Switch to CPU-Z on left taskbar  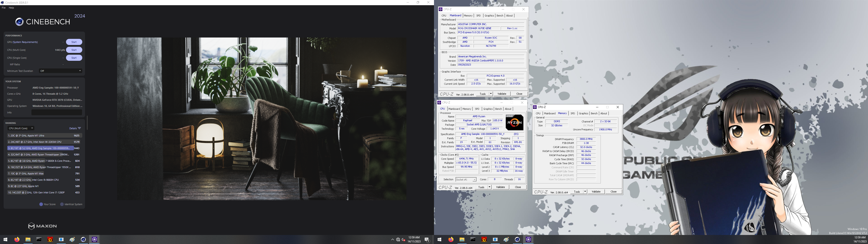[94, 240]
